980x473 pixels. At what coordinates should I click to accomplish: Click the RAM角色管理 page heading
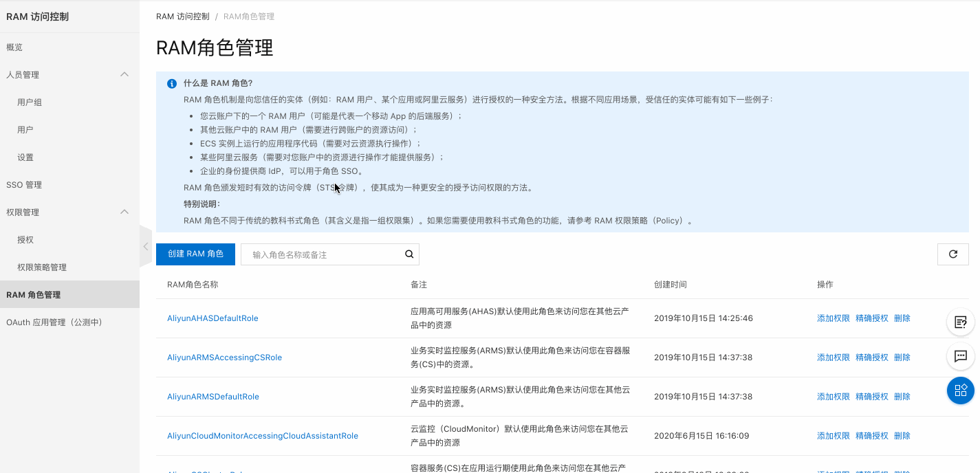215,47
